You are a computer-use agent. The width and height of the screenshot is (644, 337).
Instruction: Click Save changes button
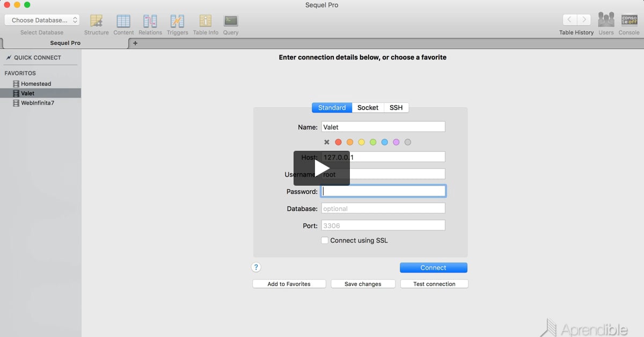[363, 284]
